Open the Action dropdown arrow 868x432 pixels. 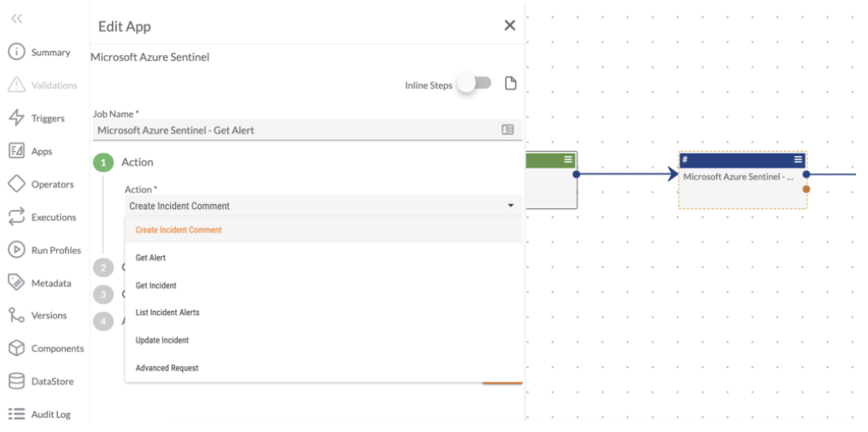[510, 206]
